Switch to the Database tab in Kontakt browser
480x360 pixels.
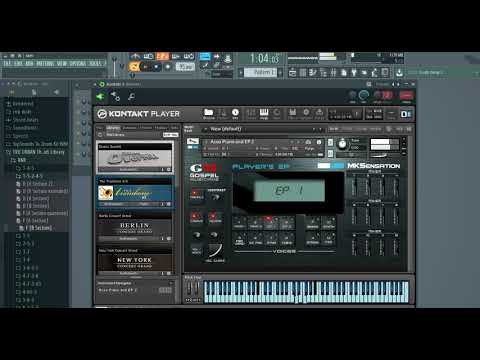pos(130,128)
